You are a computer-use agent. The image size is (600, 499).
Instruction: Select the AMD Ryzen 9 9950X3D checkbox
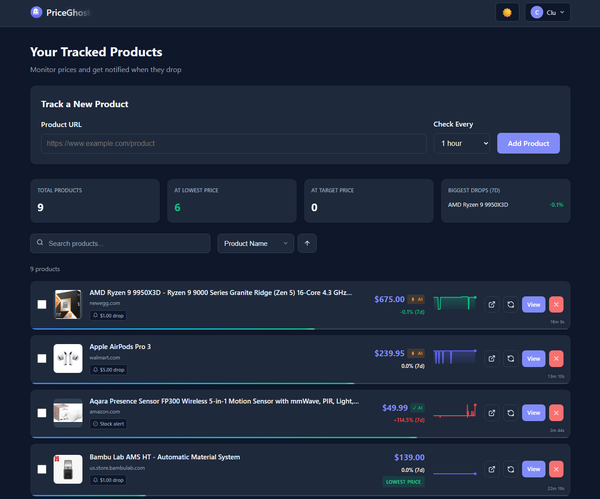click(x=42, y=304)
